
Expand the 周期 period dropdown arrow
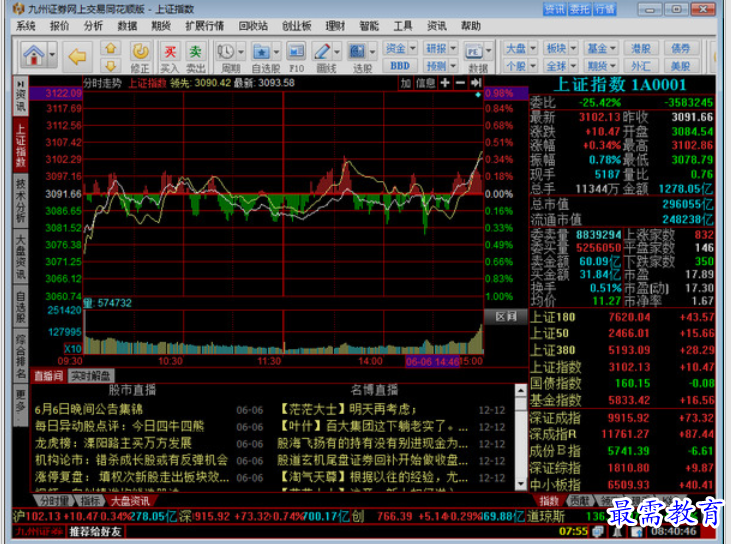coord(241,51)
